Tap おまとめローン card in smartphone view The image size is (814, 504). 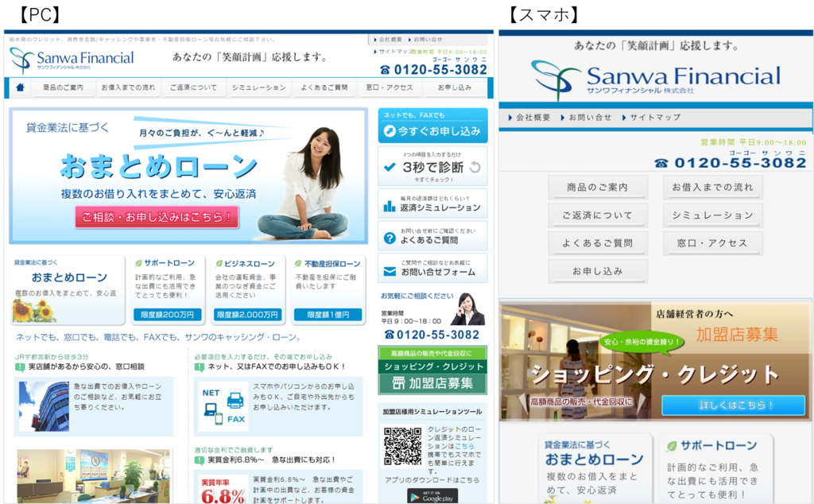click(x=595, y=469)
